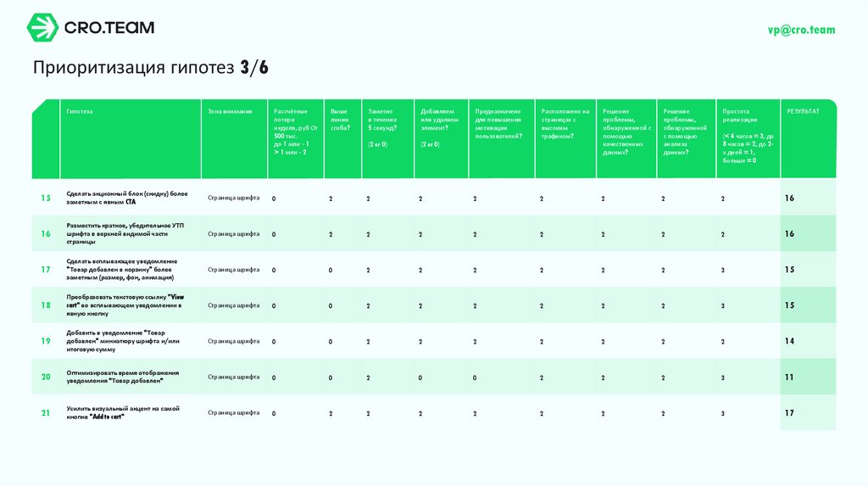This screenshot has height=487, width=868.
Task: Click the Простота реализации column header
Action: click(748, 136)
